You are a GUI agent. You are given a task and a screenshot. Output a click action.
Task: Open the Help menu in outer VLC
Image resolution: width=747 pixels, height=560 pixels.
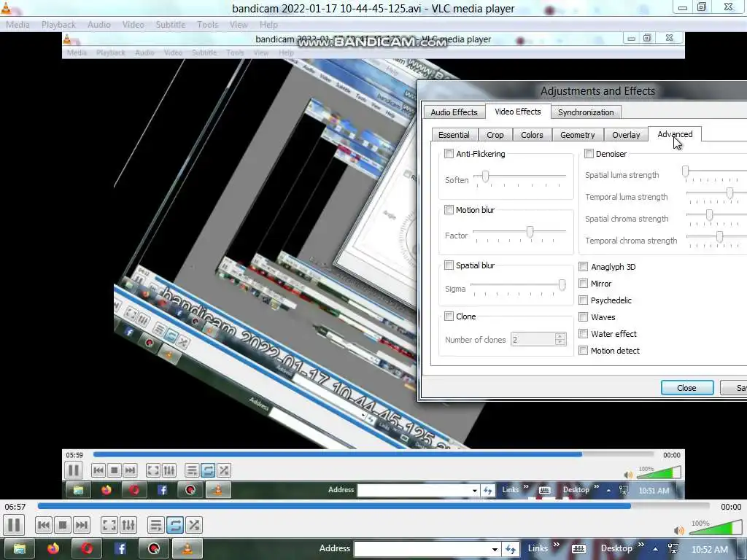[268, 24]
